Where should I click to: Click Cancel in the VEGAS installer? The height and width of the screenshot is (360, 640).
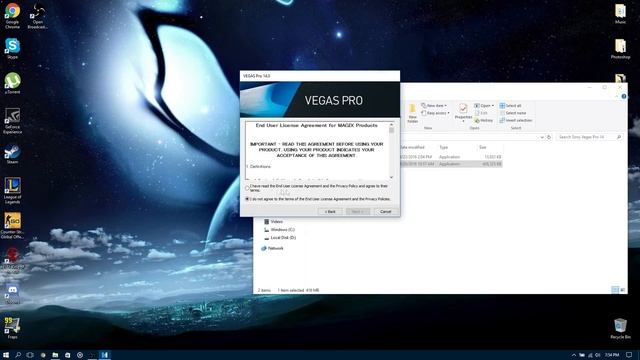pyautogui.click(x=385, y=212)
